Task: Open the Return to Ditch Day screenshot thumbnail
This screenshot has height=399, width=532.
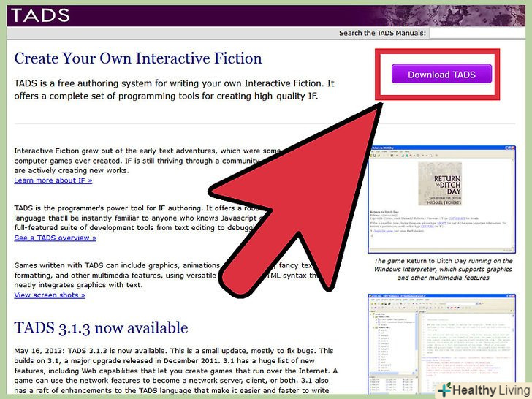Action: tap(441, 199)
